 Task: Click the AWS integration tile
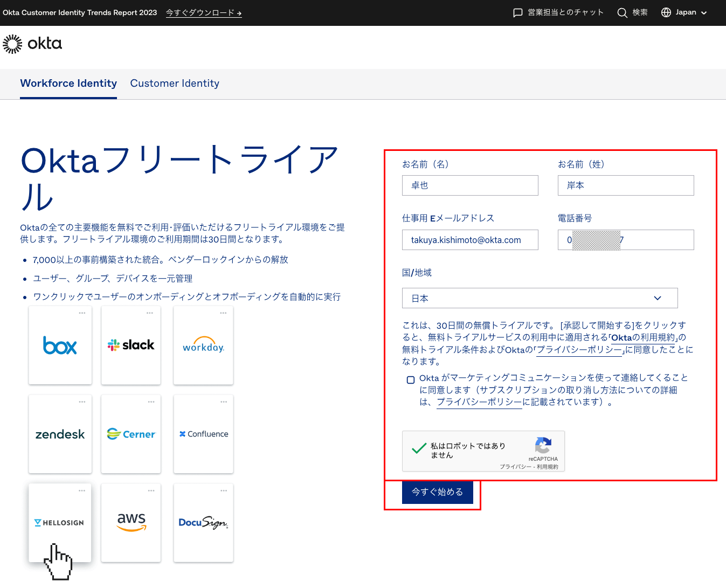(x=131, y=522)
